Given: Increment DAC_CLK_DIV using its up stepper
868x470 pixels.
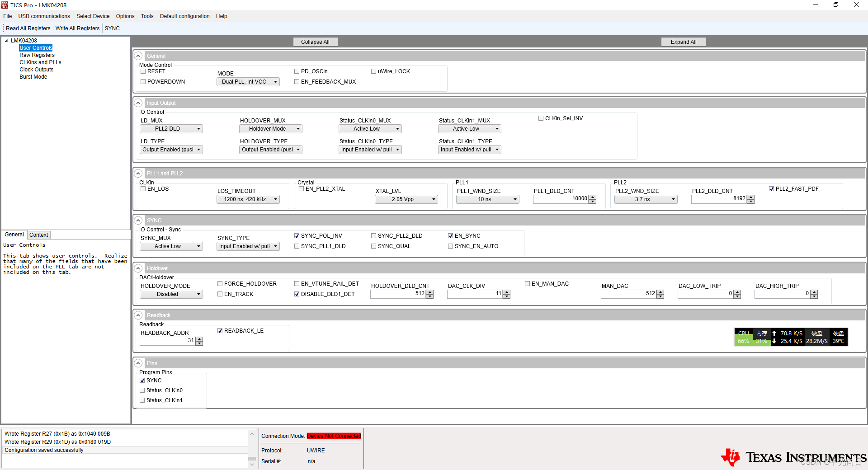Looking at the screenshot, I should (x=506, y=291).
